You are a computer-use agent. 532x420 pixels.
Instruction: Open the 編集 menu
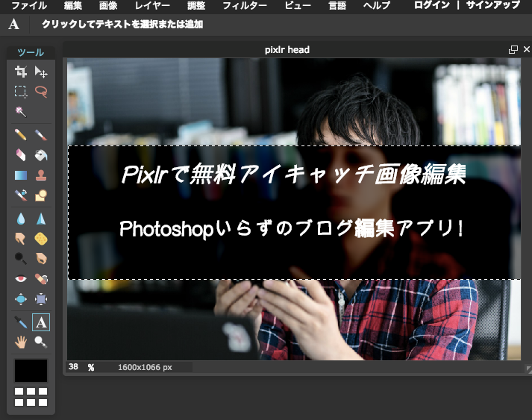coord(73,5)
